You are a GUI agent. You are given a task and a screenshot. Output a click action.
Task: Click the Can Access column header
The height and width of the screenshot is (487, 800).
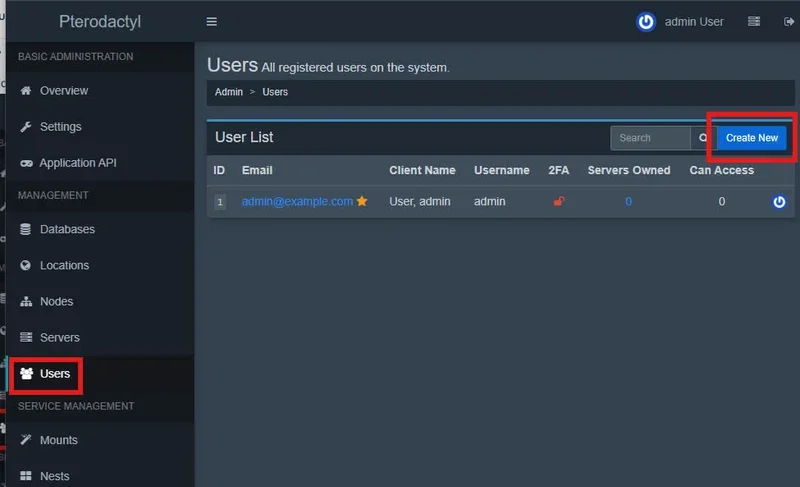(721, 170)
